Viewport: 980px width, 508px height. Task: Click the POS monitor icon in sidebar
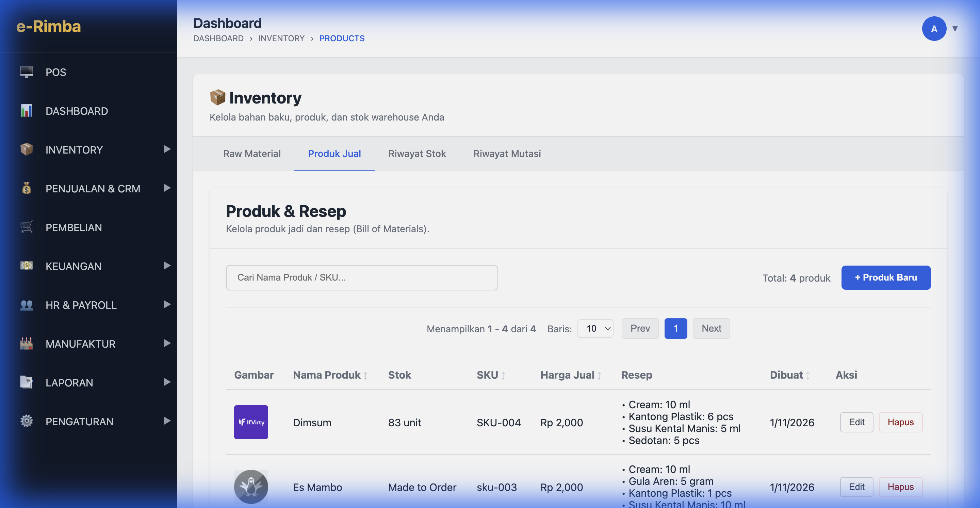tap(26, 72)
